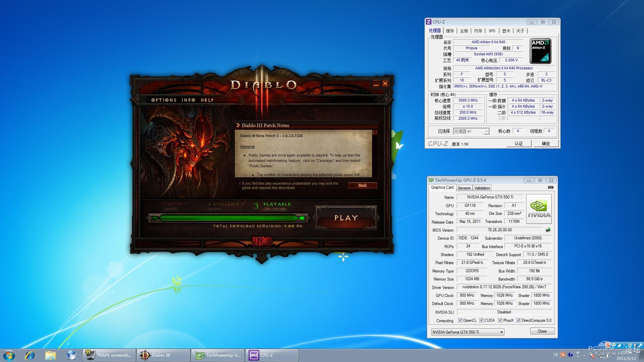Click the AMD Athlon II logo in CPU-Z

pos(540,51)
